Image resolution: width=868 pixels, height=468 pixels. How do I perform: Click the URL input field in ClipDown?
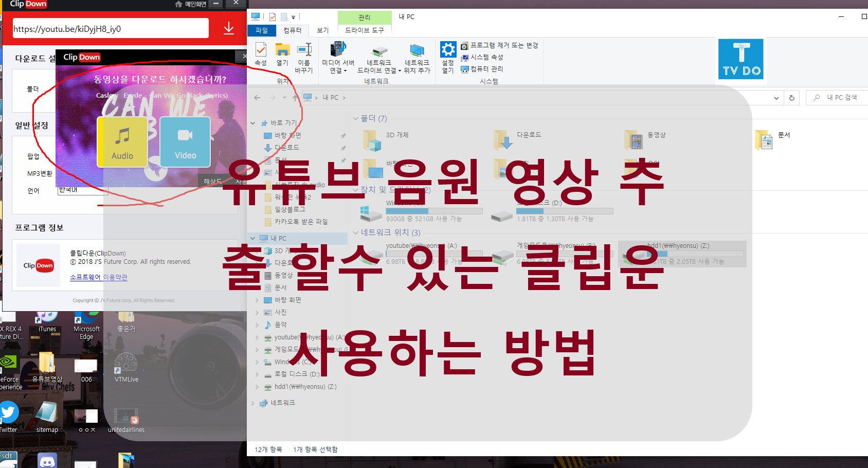click(111, 29)
